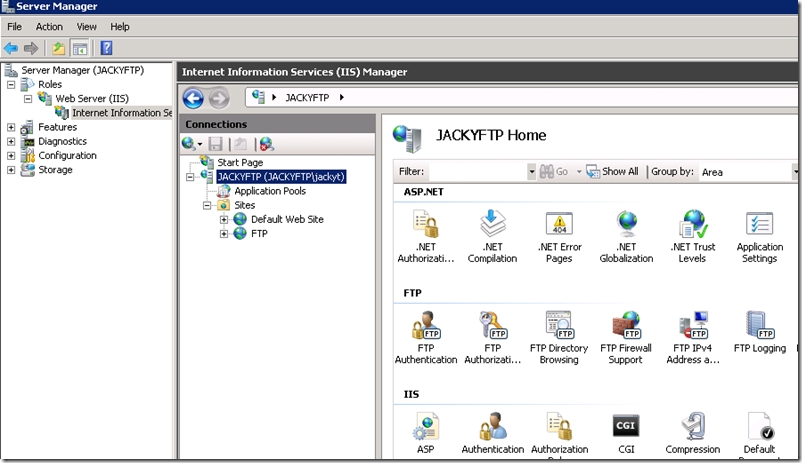The width and height of the screenshot is (802, 463).
Task: Open the .NET Authorization Rules feature icon
Action: point(426,235)
